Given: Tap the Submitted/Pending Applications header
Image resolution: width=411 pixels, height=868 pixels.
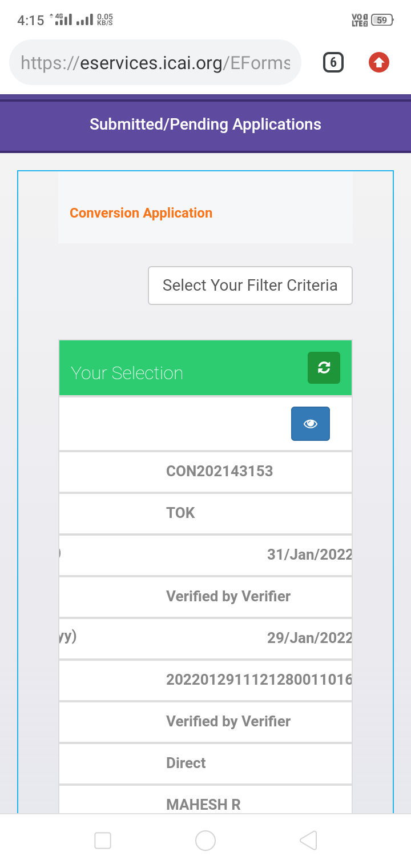Looking at the screenshot, I should pos(205,124).
